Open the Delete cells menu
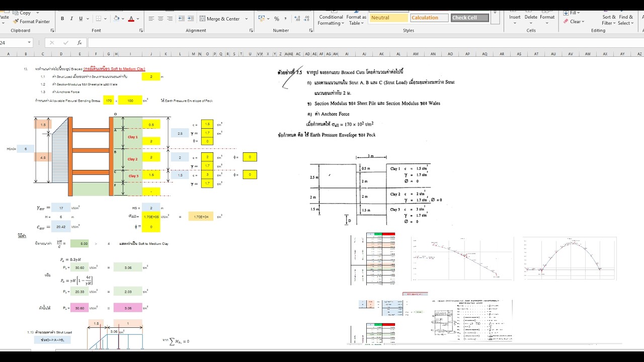The image size is (644, 362). [531, 18]
